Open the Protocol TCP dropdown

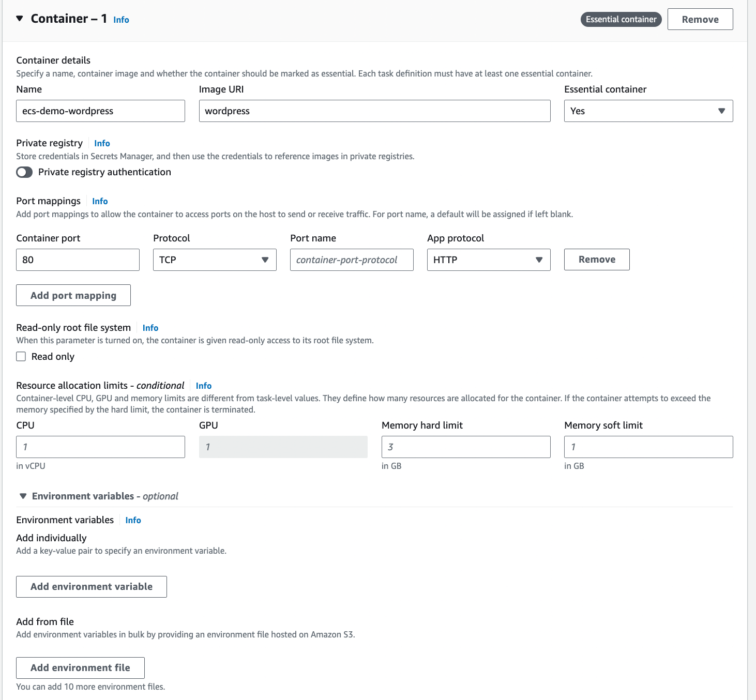coord(215,260)
